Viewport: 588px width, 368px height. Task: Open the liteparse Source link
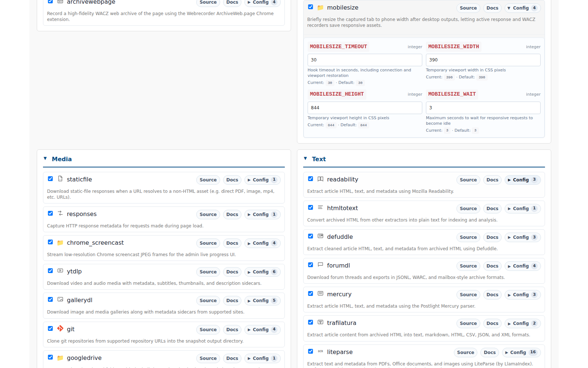(466, 353)
